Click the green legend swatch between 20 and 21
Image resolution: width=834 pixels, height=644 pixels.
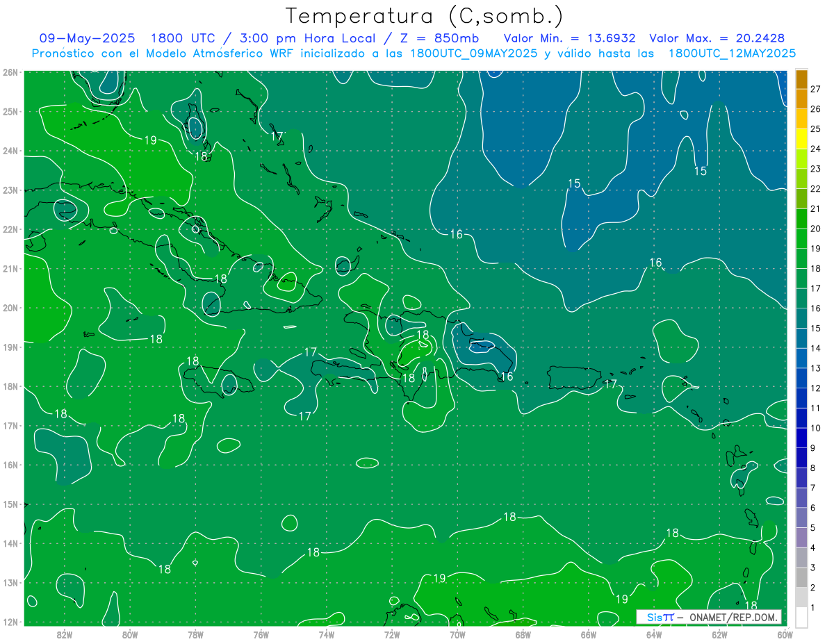801,218
